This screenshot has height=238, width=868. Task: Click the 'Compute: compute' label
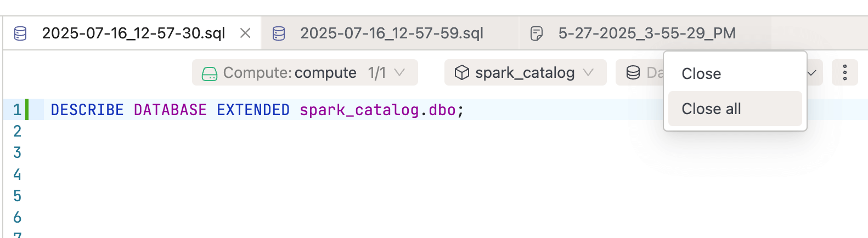pos(290,72)
